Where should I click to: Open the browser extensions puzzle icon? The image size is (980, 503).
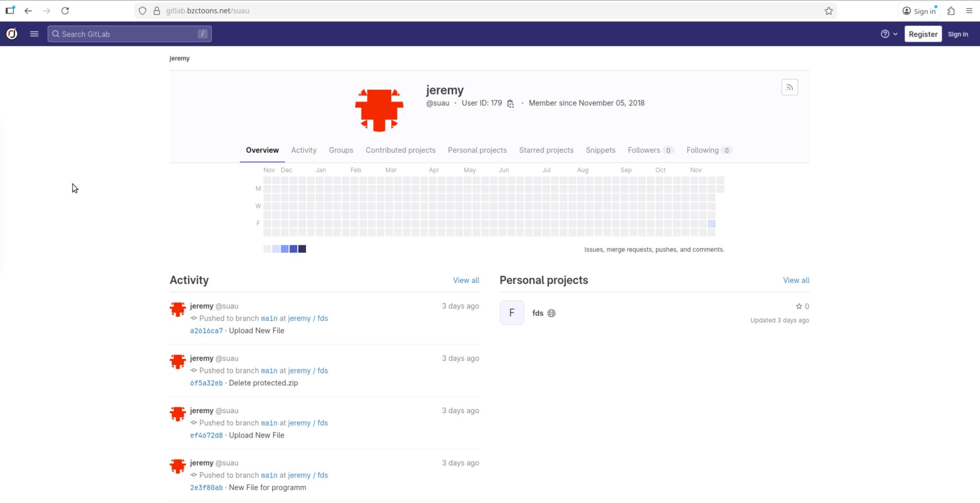click(x=951, y=11)
